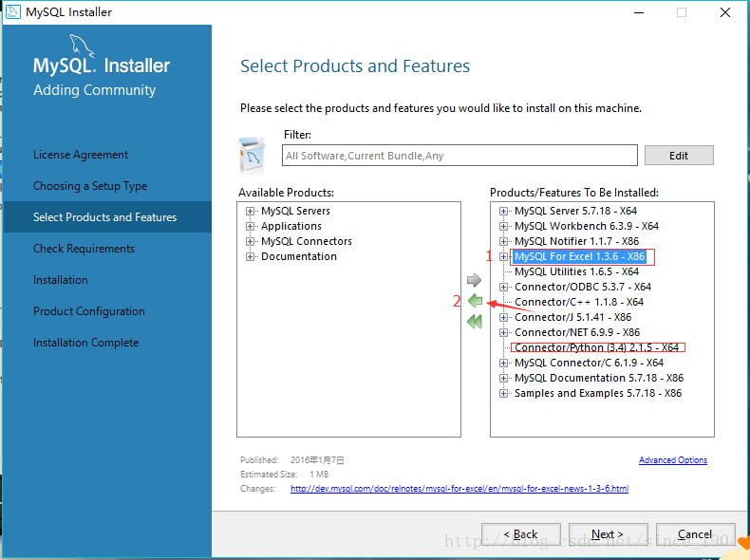750x560 pixels.
Task: Expand the MySQL Connectors tree node
Action: (x=251, y=241)
